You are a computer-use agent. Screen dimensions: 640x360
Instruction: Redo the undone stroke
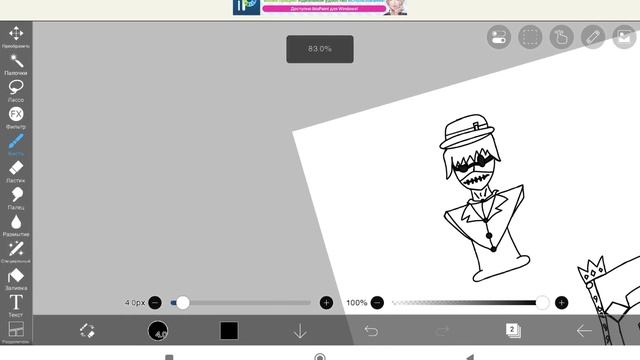(x=442, y=331)
